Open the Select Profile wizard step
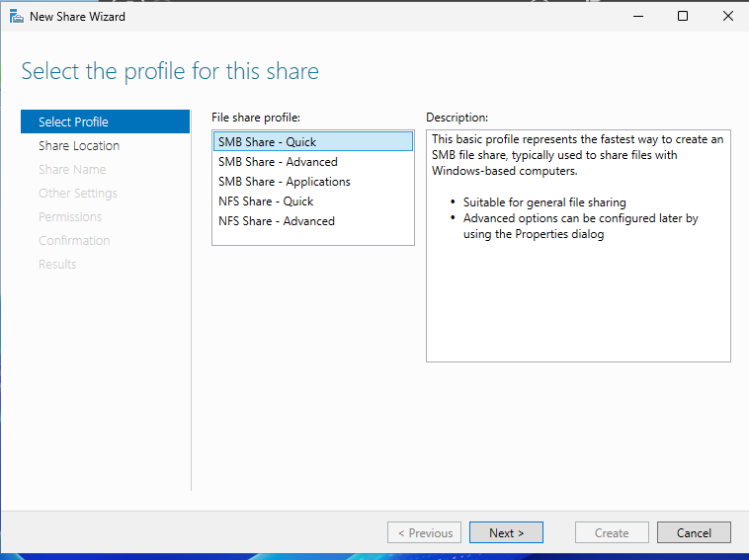This screenshot has width=749, height=560. pos(105,121)
